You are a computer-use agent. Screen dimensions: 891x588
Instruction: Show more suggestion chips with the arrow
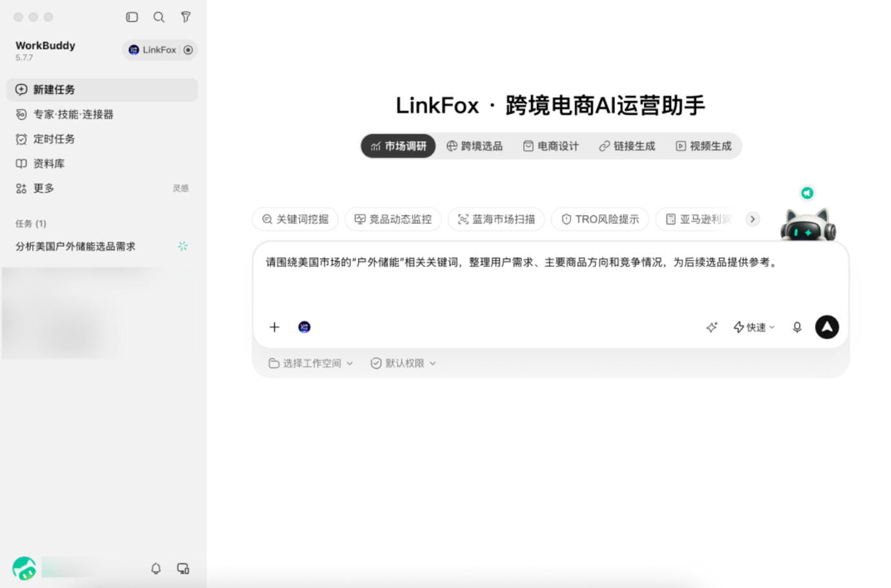(x=752, y=219)
